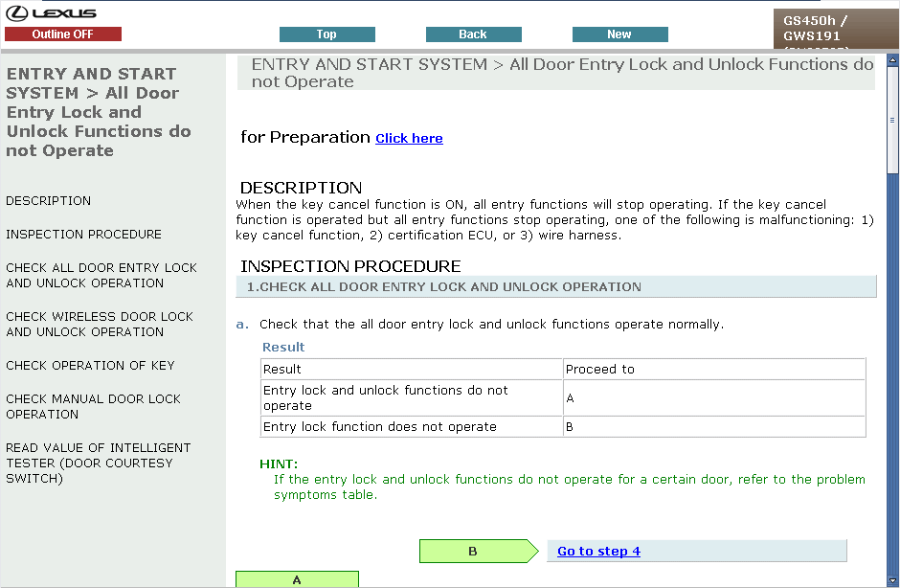Image resolution: width=900 pixels, height=588 pixels.
Task: Select CHECK OPERATION OF KEY in sidebar
Action: coord(90,366)
